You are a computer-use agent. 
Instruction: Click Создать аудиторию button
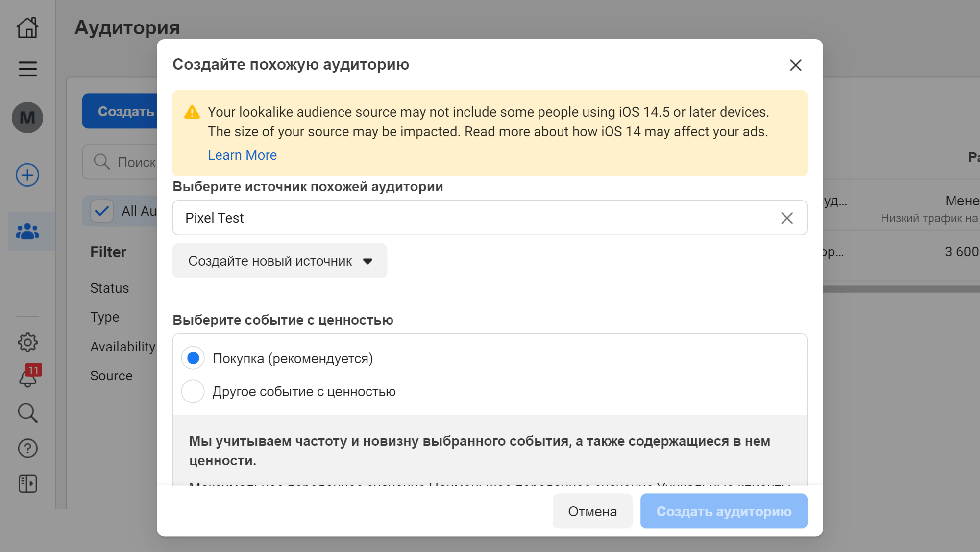(724, 512)
